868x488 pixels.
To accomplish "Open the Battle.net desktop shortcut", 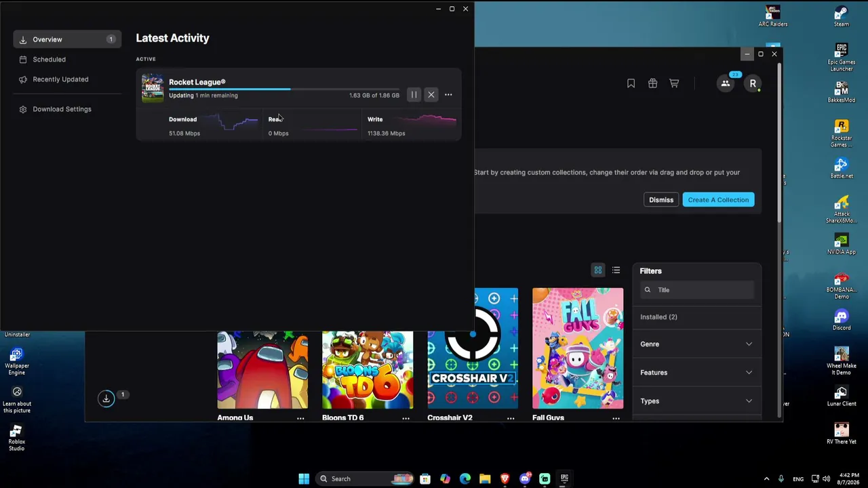I will tap(842, 168).
